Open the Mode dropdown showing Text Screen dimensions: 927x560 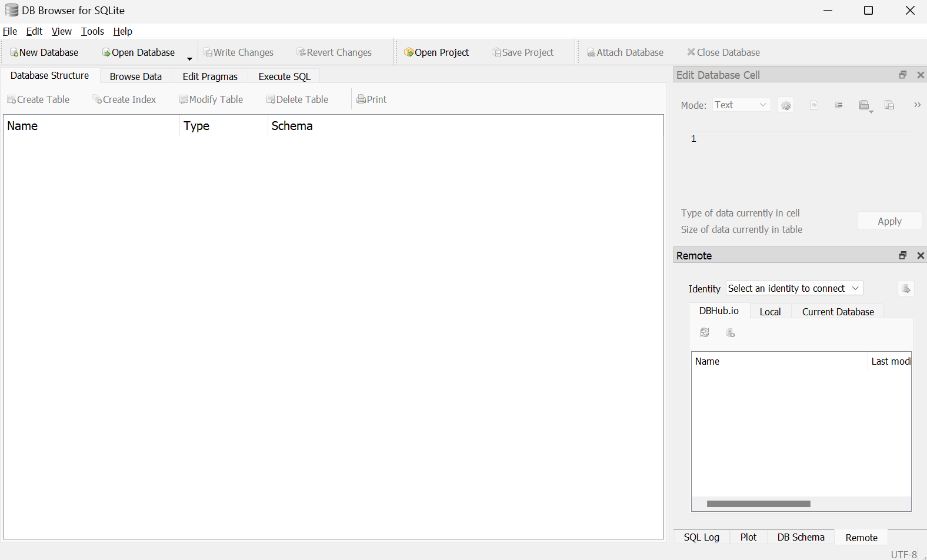[741, 105]
